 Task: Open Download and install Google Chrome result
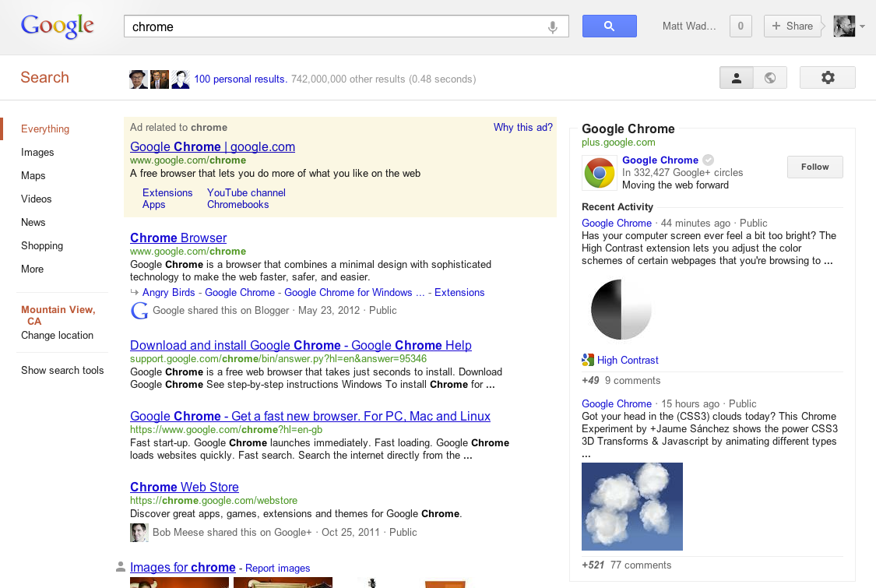pos(301,346)
